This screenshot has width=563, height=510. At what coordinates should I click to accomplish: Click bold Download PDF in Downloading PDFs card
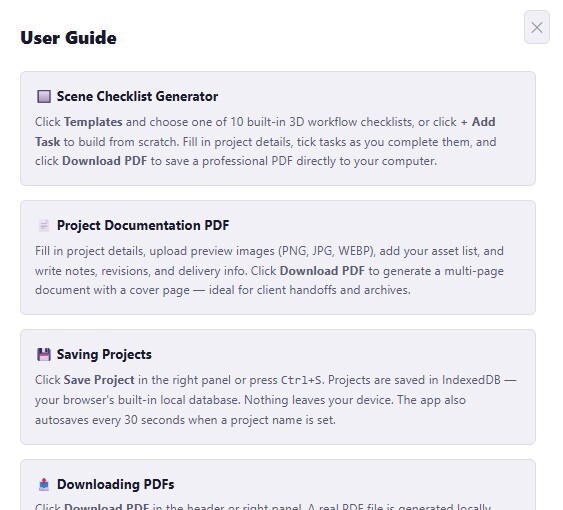coord(107,506)
